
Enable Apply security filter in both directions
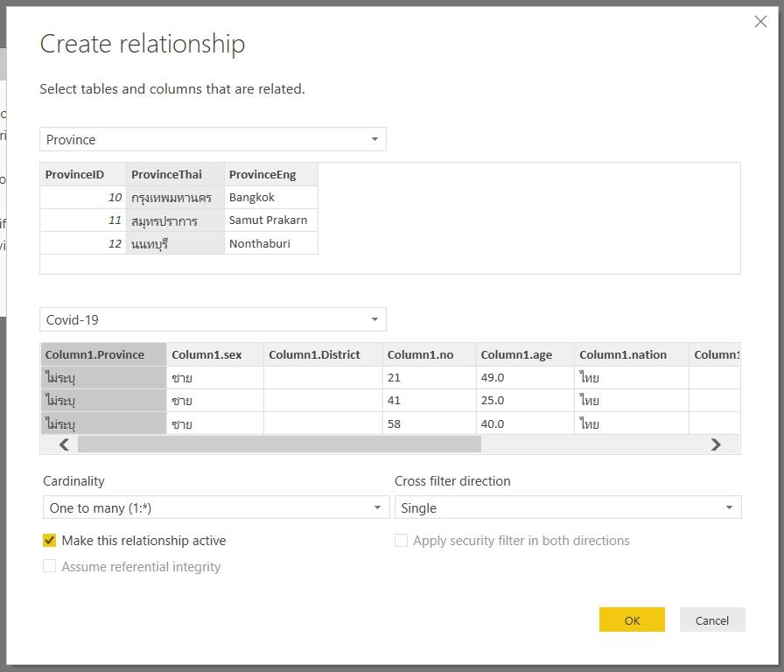click(402, 541)
